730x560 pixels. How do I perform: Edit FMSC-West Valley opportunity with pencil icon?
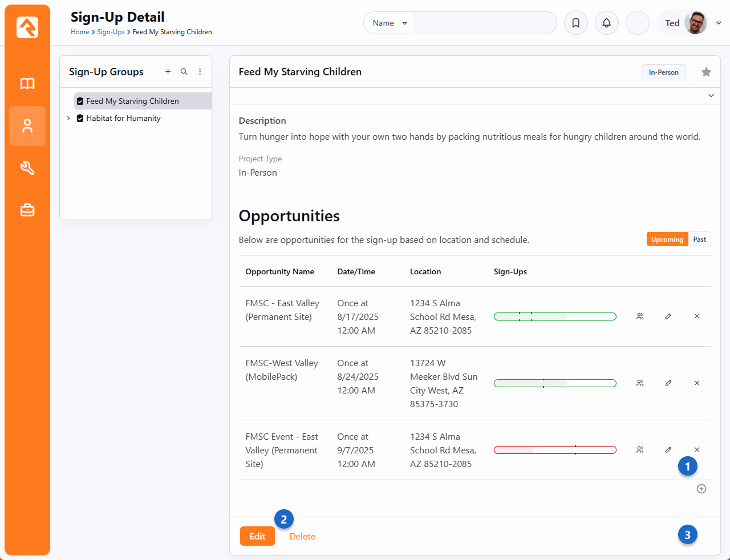[668, 383]
